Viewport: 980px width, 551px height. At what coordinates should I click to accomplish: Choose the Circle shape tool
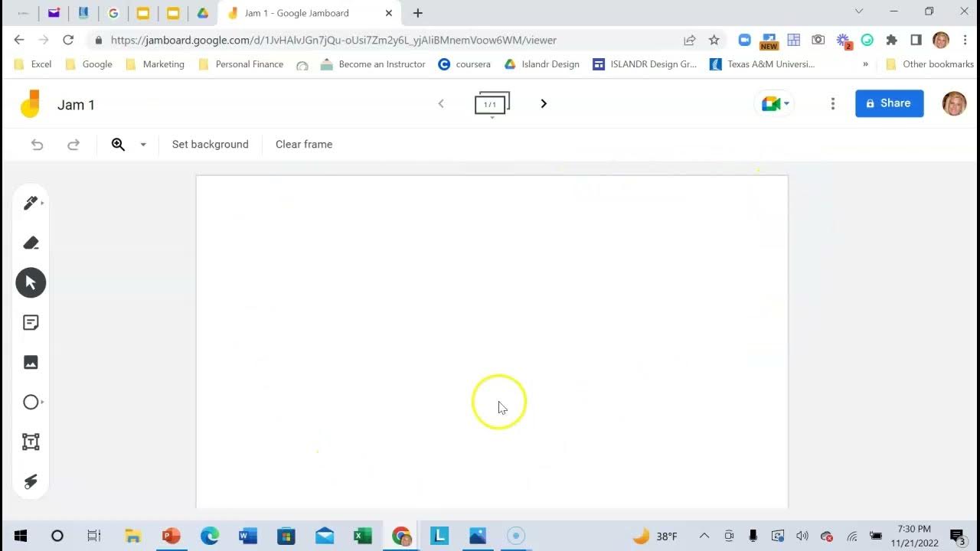[x=31, y=402]
